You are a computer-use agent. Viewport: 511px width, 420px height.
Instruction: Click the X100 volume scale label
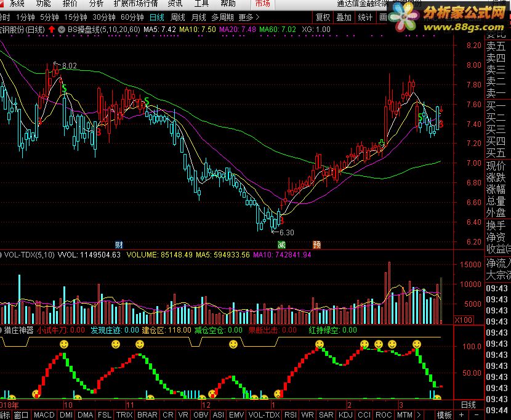coord(464,320)
